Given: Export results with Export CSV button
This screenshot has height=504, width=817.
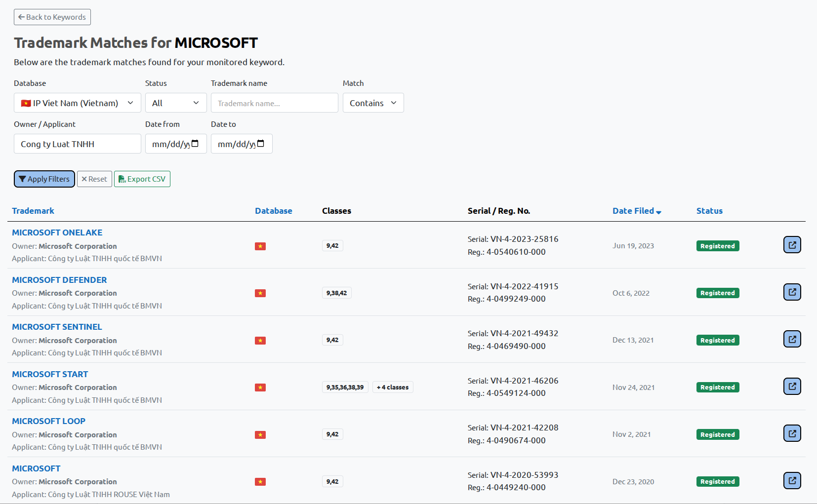Looking at the screenshot, I should [x=142, y=179].
